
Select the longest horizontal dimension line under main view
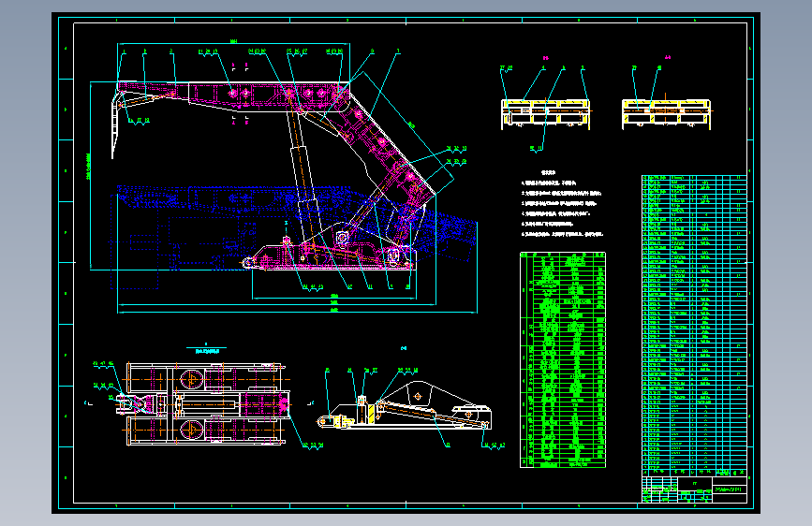pos(297,313)
